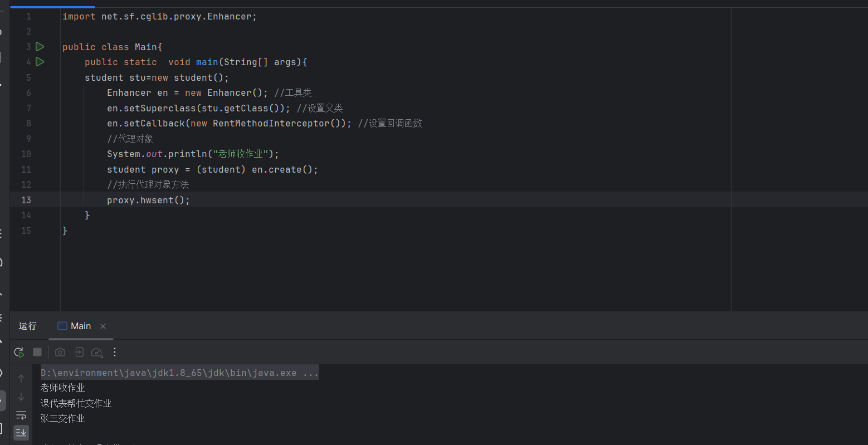Run main method from line 4 gutter arrow
Image resolution: width=868 pixels, height=445 pixels.
(40, 62)
